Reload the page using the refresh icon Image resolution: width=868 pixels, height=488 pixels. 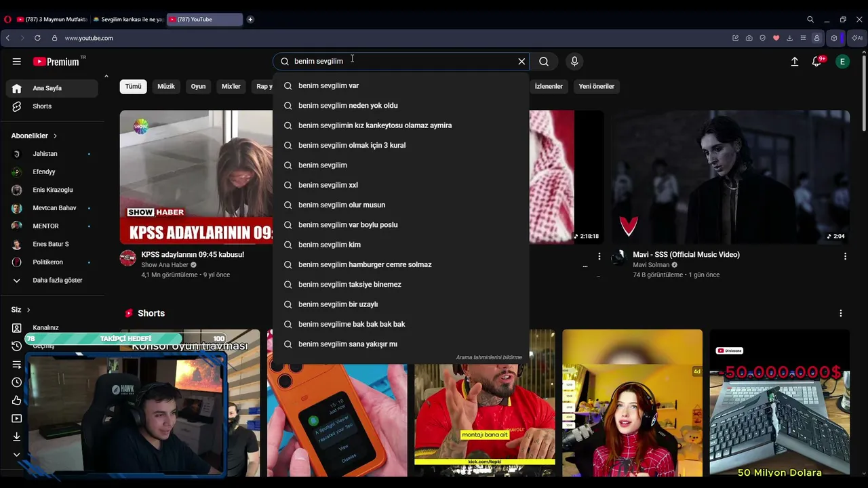[x=37, y=38]
